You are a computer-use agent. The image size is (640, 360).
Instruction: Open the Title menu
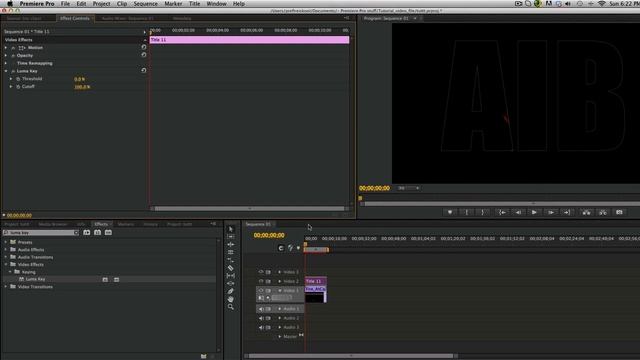(194, 4)
